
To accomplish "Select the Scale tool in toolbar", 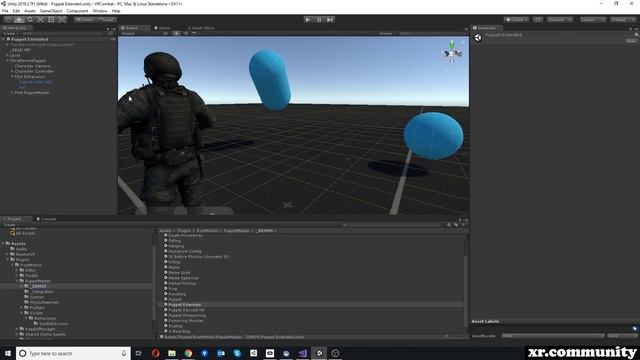I will tap(40, 20).
